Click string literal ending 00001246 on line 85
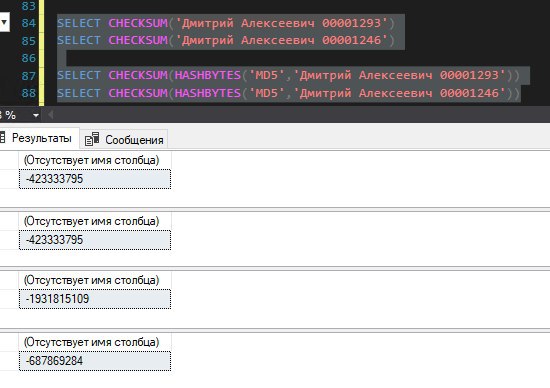550x388 pixels. click(x=281, y=40)
